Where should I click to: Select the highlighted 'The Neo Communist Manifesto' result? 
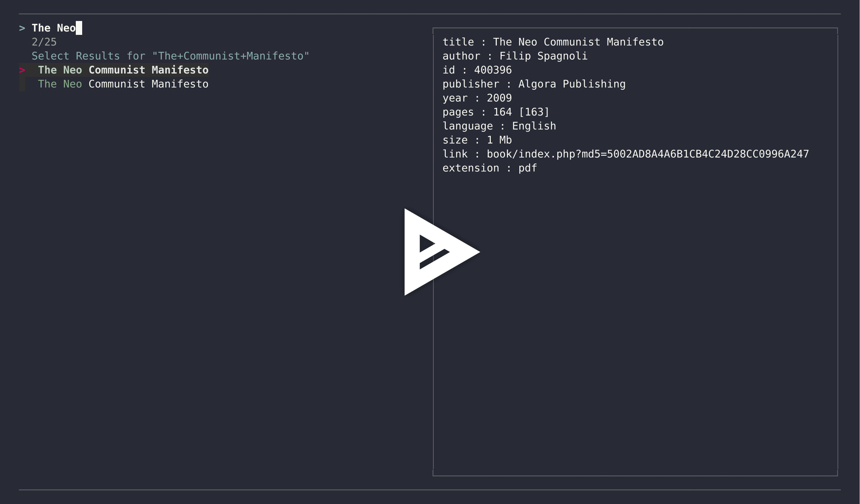coord(124,70)
